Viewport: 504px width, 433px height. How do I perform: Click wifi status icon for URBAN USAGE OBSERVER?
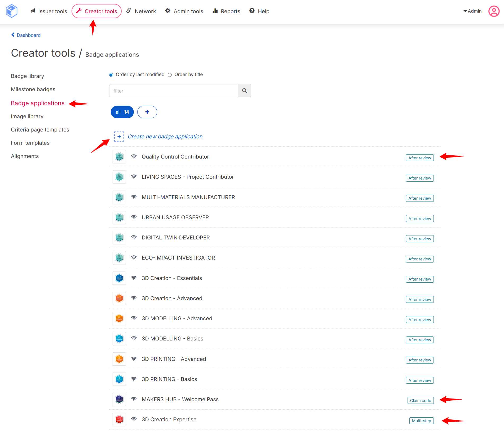click(134, 217)
